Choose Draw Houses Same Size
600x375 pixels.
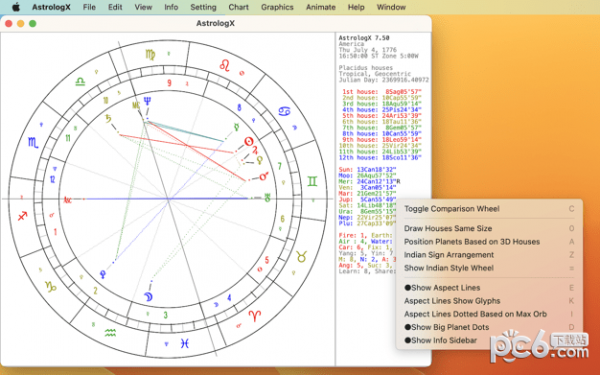[x=489, y=228]
